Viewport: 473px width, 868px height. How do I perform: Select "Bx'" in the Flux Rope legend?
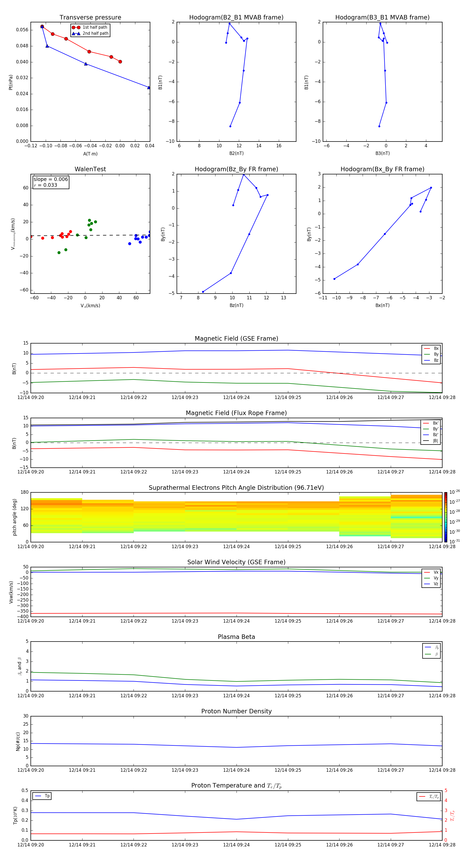click(x=431, y=423)
